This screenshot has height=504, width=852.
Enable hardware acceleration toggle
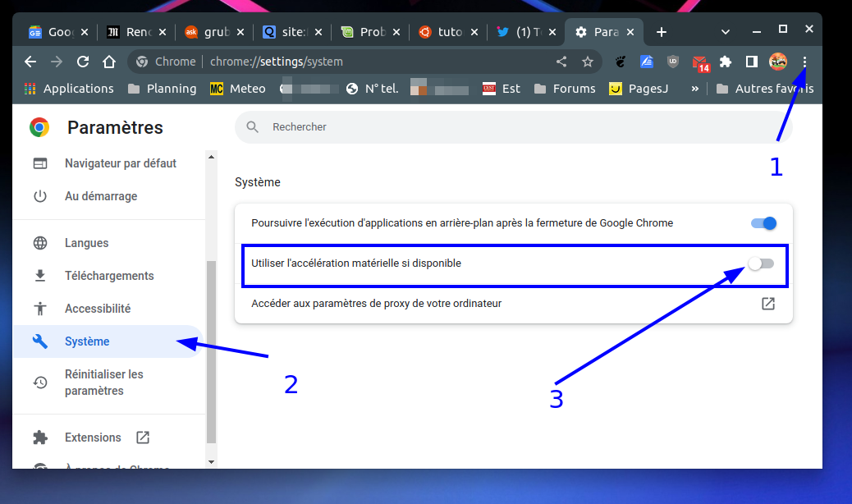pyautogui.click(x=761, y=263)
